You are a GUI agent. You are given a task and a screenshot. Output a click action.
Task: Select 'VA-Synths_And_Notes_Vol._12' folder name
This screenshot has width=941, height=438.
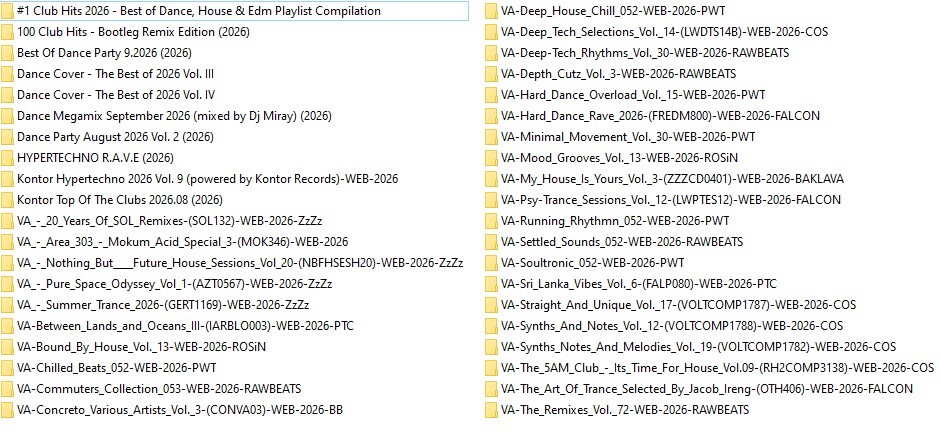[x=672, y=326]
